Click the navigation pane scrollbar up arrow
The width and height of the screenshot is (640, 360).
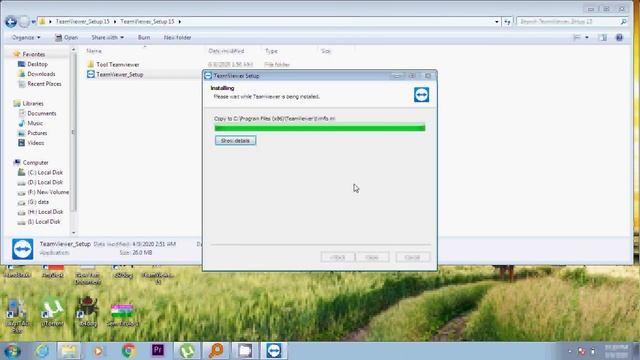(x=74, y=50)
